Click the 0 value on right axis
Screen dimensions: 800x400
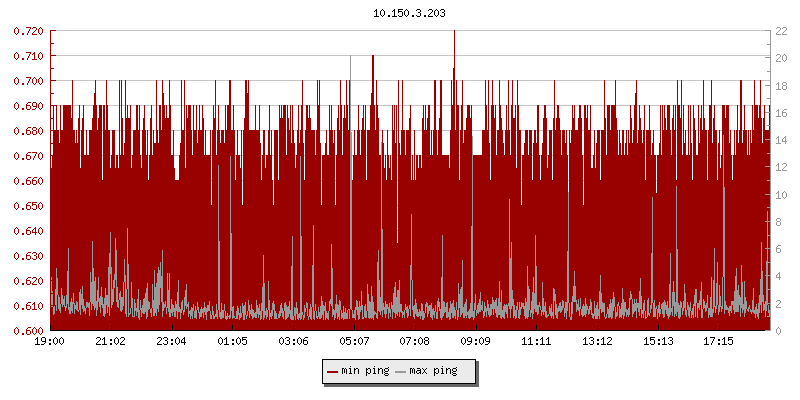pyautogui.click(x=780, y=331)
